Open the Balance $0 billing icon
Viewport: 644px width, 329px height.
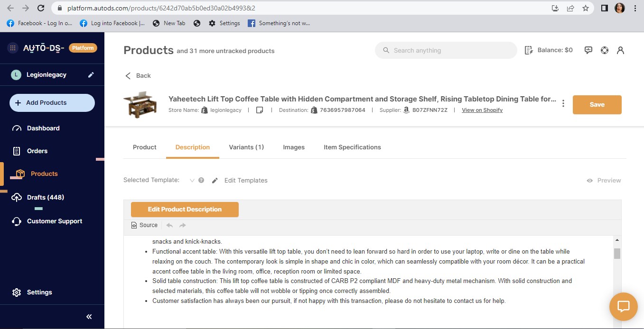(529, 50)
